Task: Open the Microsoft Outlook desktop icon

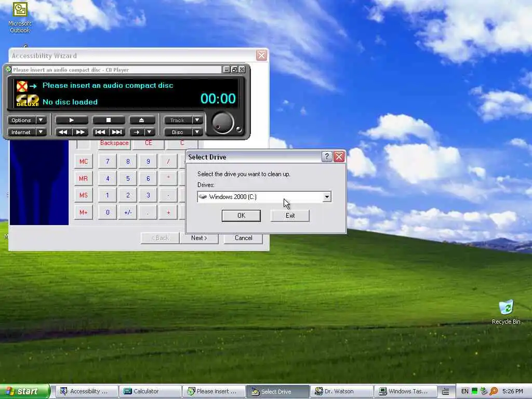Action: (20, 17)
